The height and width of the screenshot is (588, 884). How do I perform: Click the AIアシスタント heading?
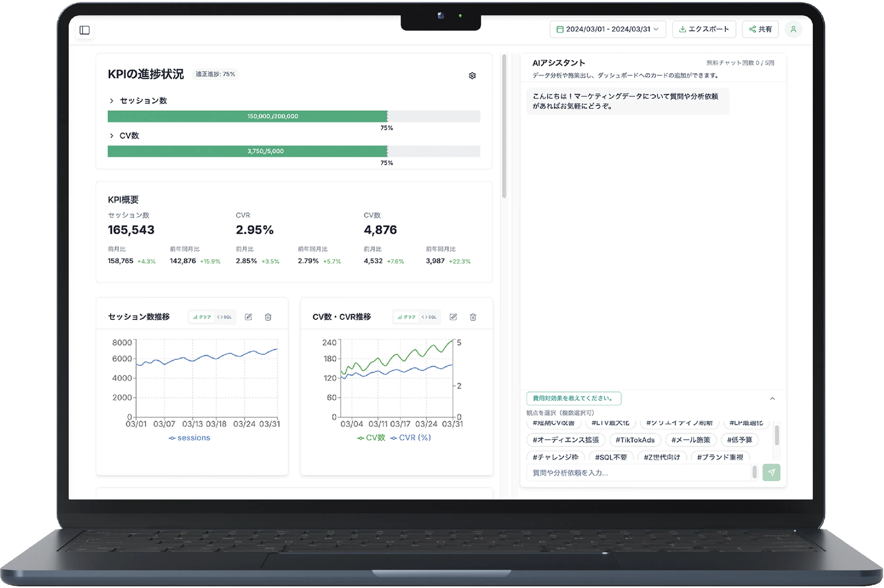[x=558, y=63]
